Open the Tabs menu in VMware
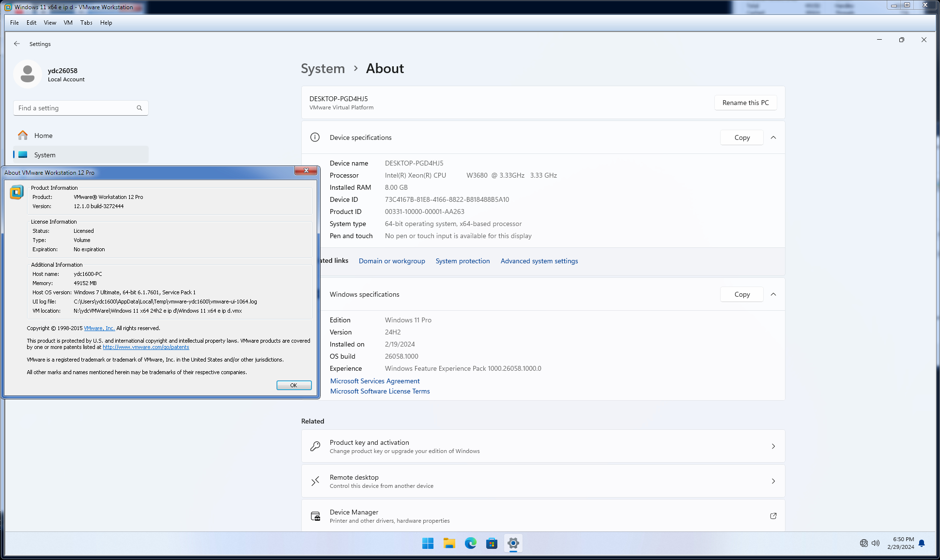 (86, 23)
